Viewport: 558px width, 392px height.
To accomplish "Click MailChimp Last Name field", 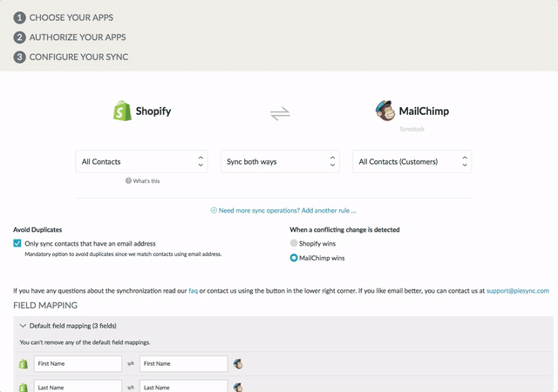I will (184, 386).
